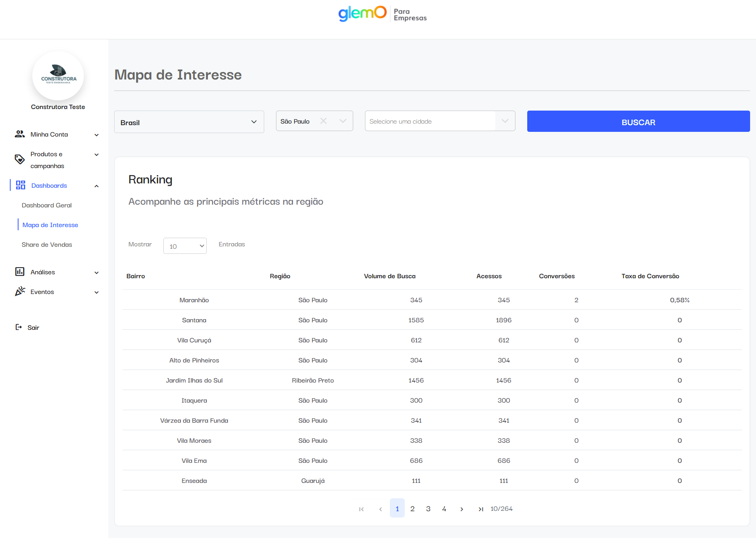Clear the São Paulo state selection
Screen dimensions: 756x538
323,121
